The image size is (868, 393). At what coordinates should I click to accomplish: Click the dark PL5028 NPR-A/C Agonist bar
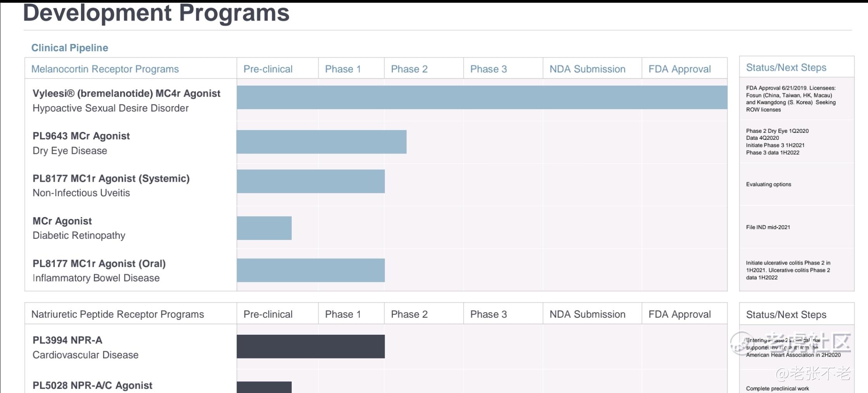(x=264, y=387)
